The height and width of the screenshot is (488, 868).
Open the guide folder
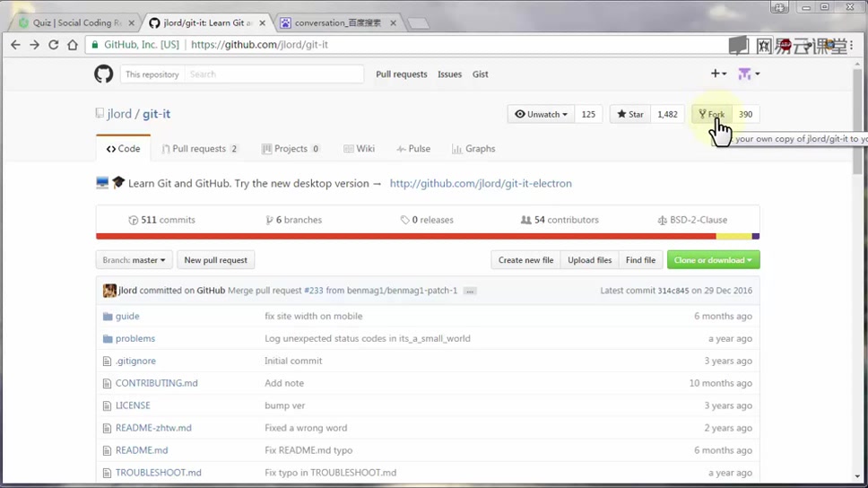pos(127,317)
